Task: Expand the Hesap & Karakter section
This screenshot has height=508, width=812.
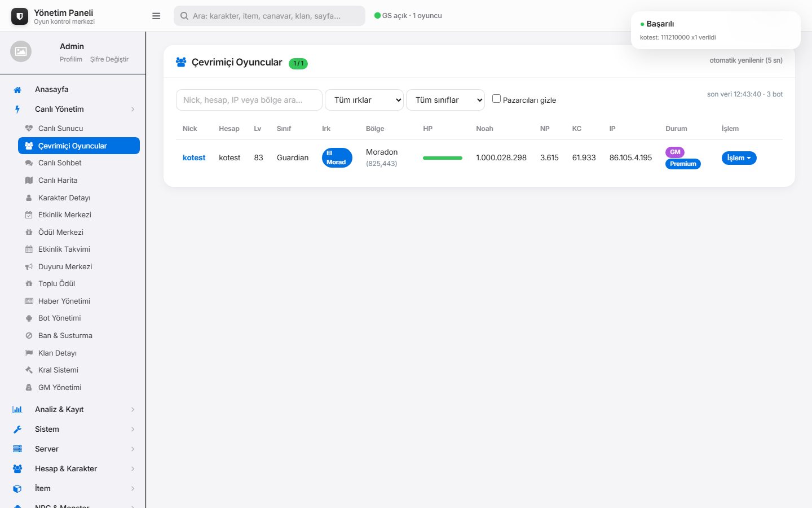Action: (x=73, y=469)
